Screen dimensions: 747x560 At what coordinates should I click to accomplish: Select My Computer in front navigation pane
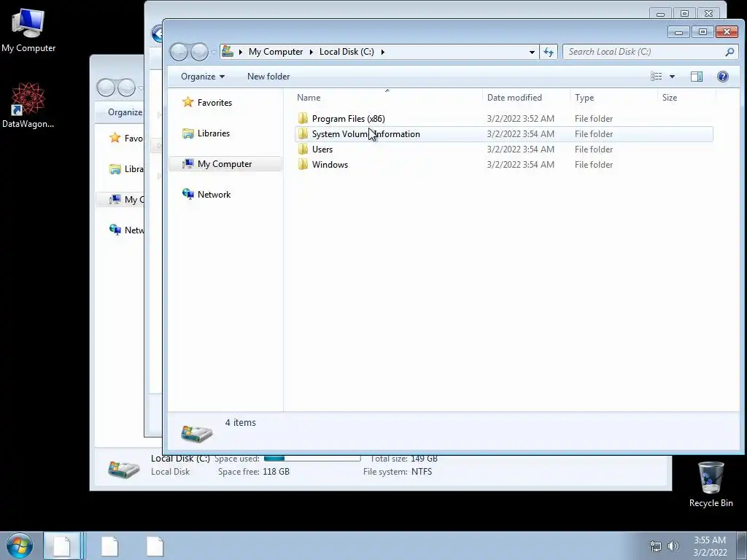point(225,164)
